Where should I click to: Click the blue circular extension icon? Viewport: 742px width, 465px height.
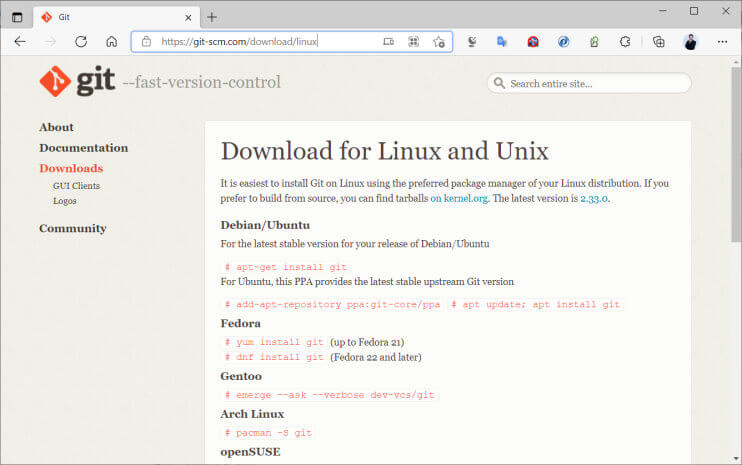(563, 42)
